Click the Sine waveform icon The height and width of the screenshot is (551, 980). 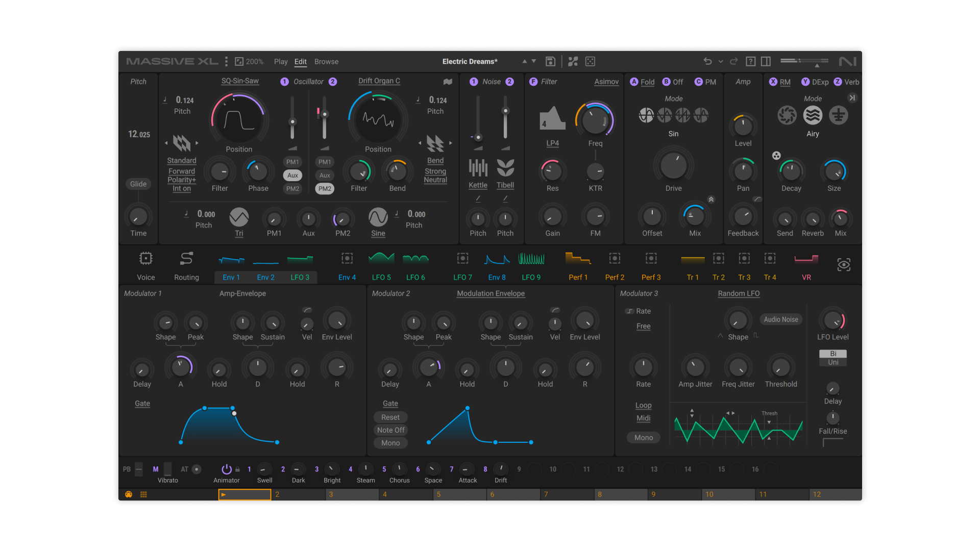[x=378, y=217]
